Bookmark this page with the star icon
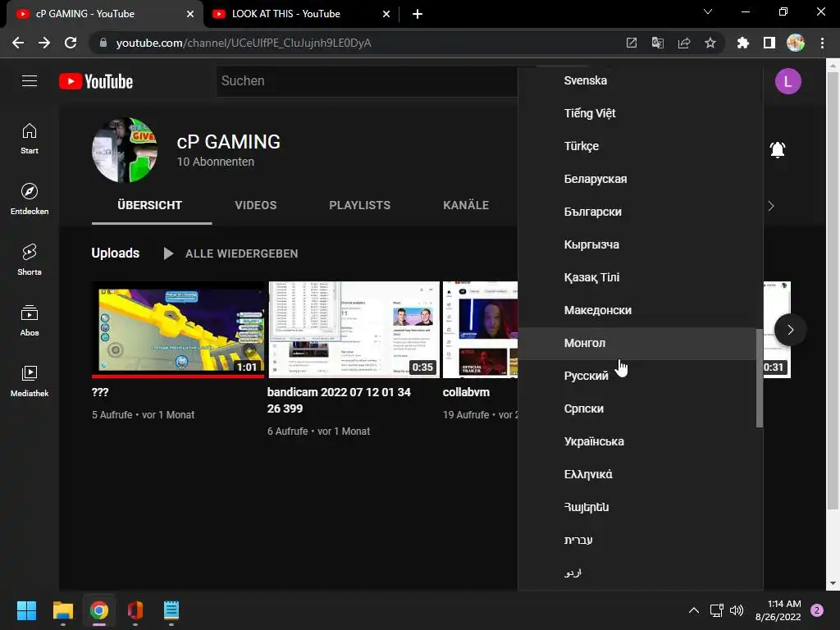This screenshot has width=840, height=630. pos(710,43)
